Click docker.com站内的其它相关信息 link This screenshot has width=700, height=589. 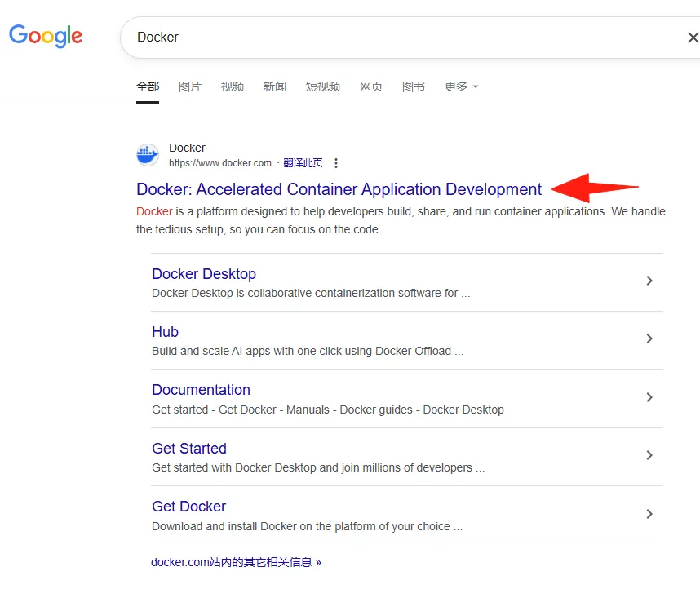tap(236, 562)
